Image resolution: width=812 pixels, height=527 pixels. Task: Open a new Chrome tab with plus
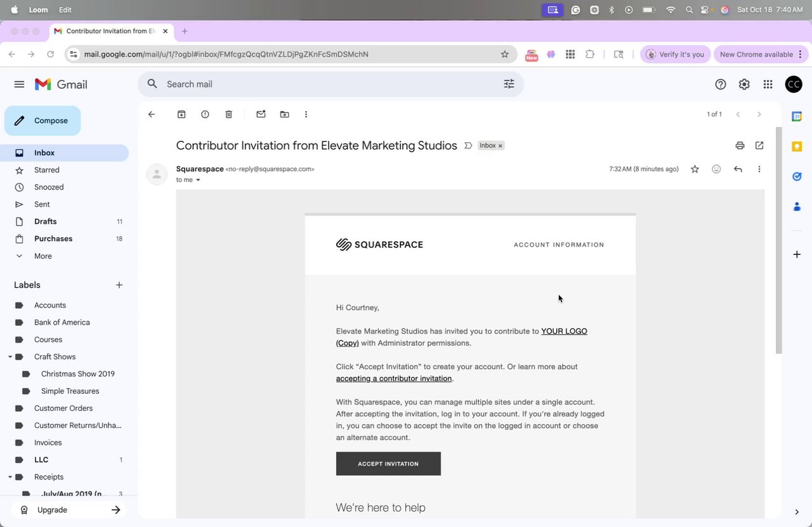[185, 31]
